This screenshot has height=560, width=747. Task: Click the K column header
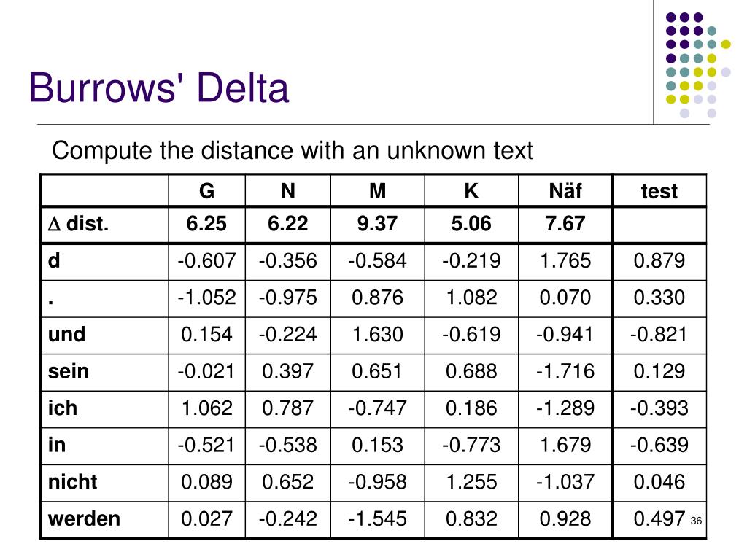click(471, 191)
